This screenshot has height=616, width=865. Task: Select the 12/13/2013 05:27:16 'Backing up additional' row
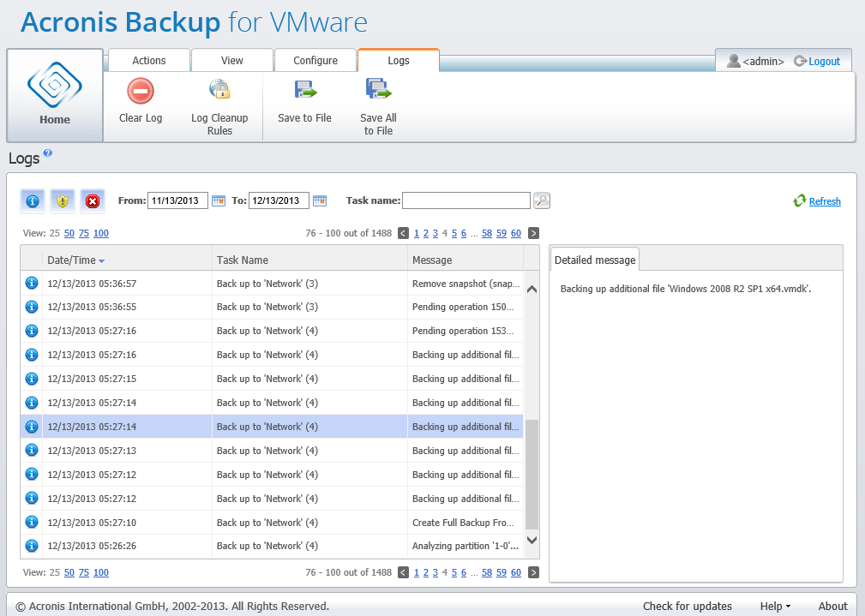(x=272, y=355)
